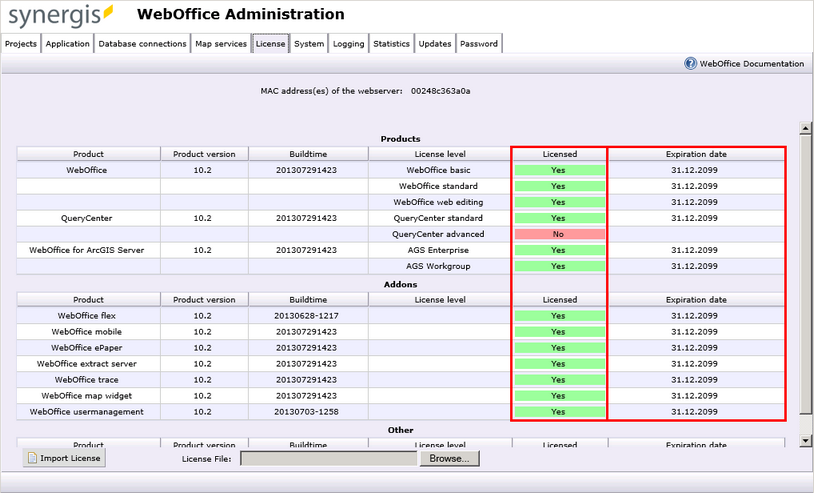Click the WebOffice trace addon row
Viewport: 814px width, 493px height.
[x=401, y=379]
